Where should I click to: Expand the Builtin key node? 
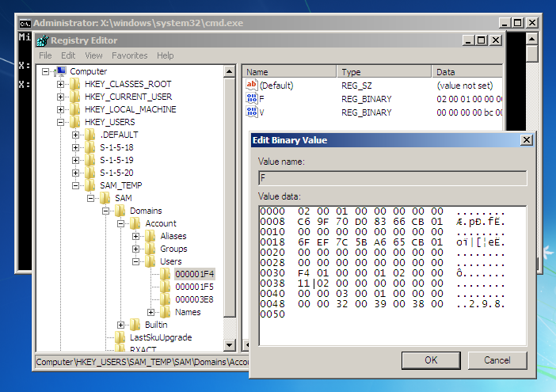(121, 325)
